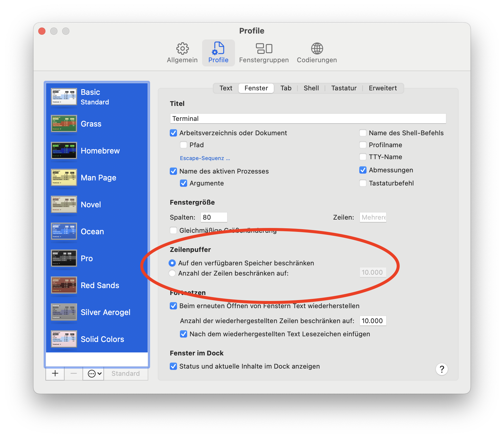The height and width of the screenshot is (438, 504).
Task: Click the Homebrew profile thumbnail
Action: [x=64, y=150]
